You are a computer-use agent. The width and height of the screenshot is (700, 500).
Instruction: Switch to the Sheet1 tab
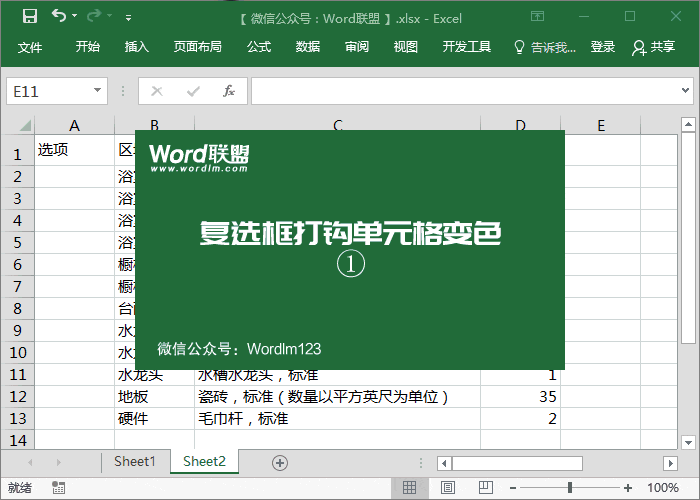click(135, 461)
